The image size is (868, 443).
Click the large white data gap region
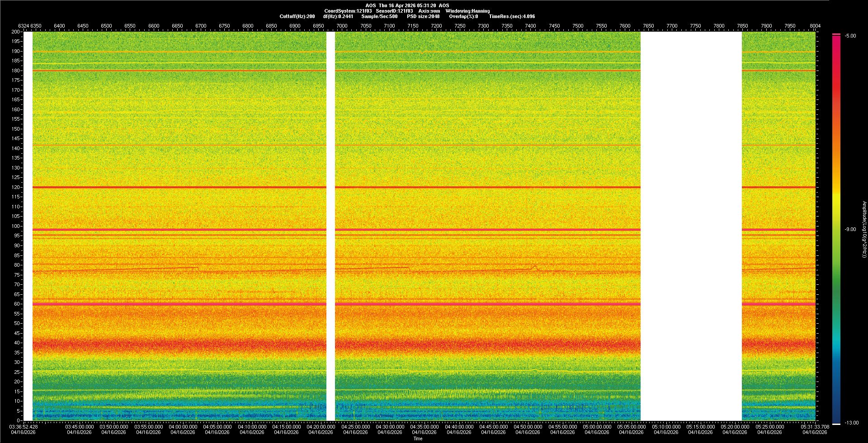(x=691, y=226)
